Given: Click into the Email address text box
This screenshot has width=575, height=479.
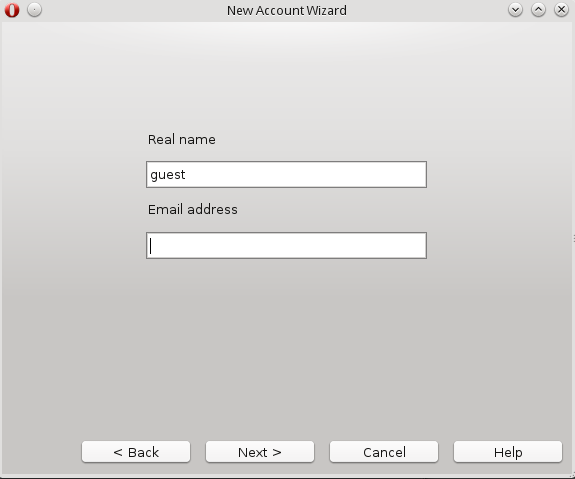Looking at the screenshot, I should pos(286,245).
